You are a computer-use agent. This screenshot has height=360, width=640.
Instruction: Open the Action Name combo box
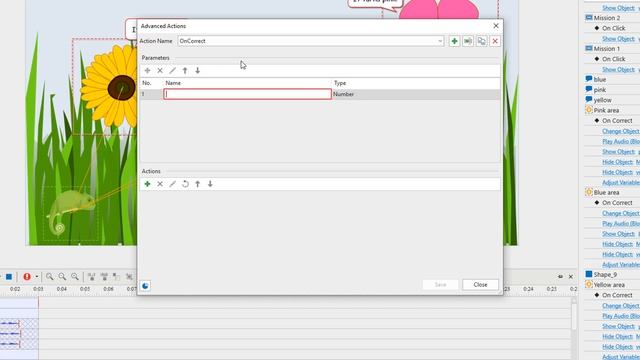pyautogui.click(x=311, y=41)
